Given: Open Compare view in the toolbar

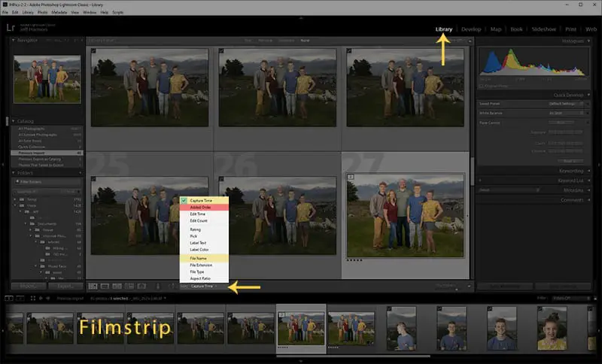Looking at the screenshot, I should coord(117,286).
